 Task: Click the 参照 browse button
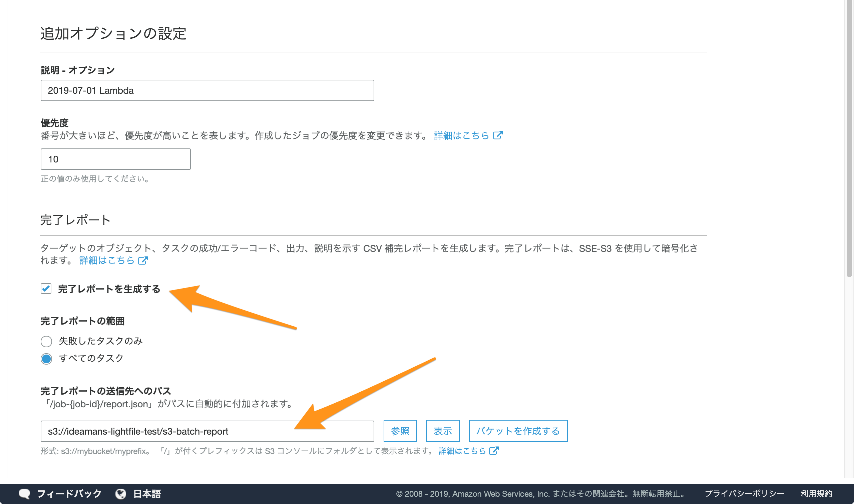pos(400,431)
